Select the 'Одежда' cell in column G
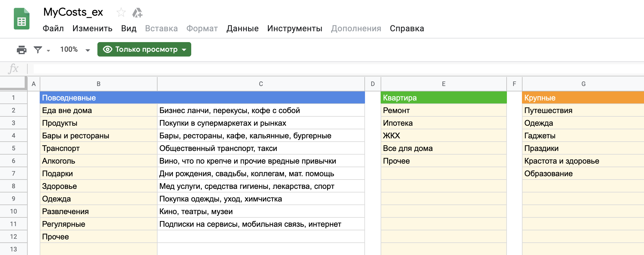644x255 pixels. [583, 123]
